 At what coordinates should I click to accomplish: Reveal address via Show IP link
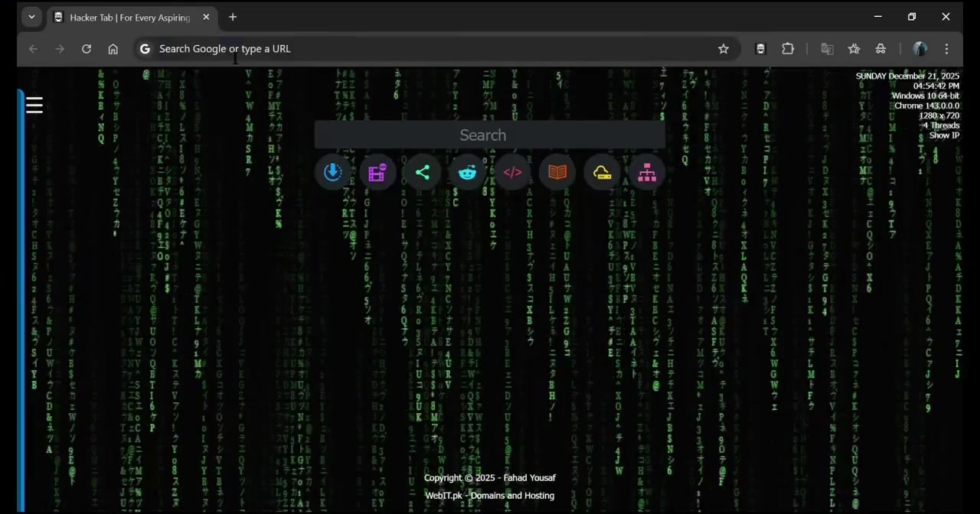(944, 135)
